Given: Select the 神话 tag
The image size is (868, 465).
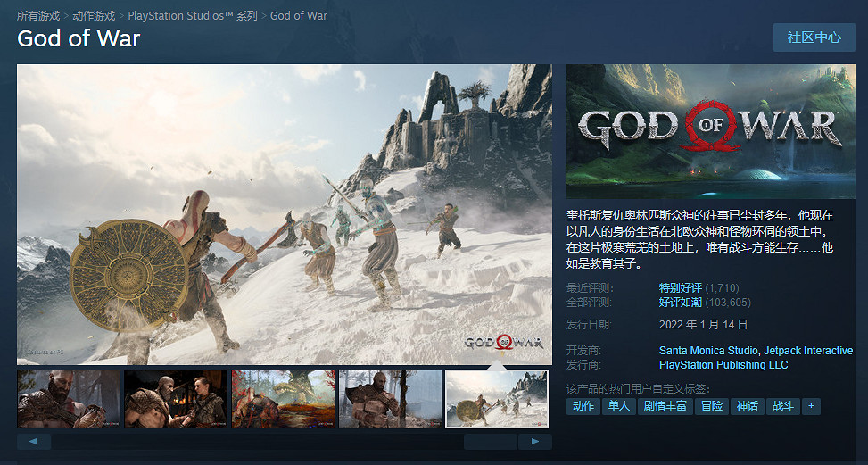Looking at the screenshot, I should 748,406.
